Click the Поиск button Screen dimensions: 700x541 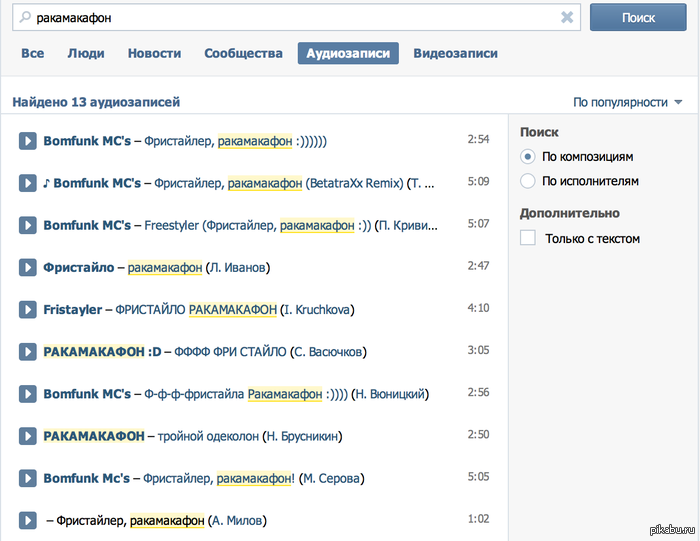pyautogui.click(x=638, y=17)
